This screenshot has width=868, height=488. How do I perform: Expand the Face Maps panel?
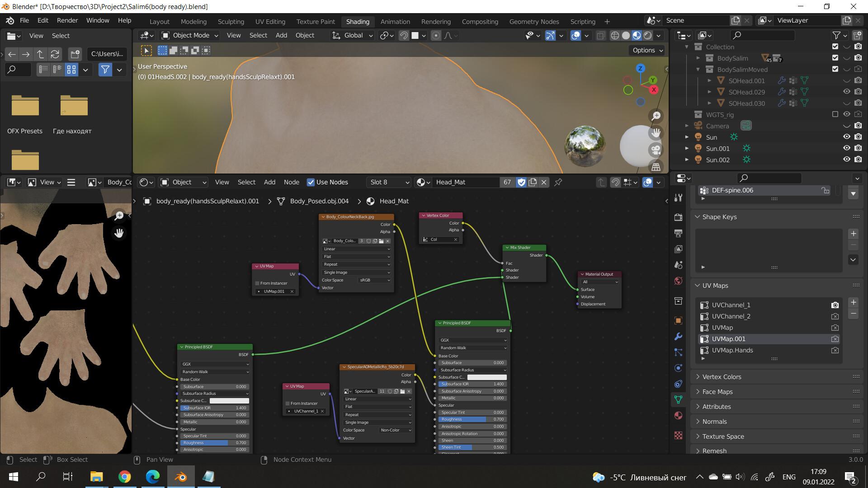click(717, 392)
